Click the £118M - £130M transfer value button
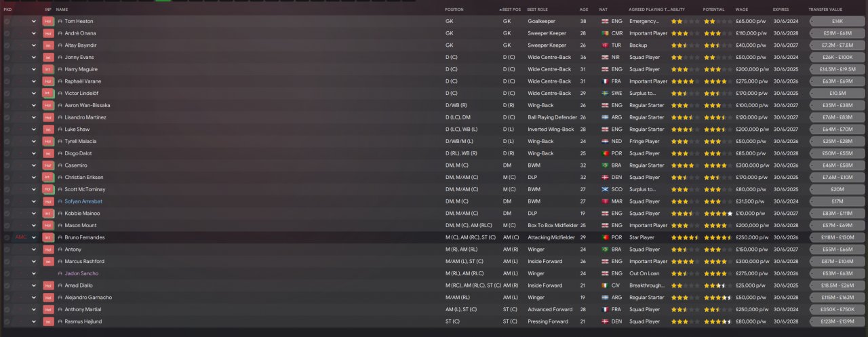The width and height of the screenshot is (868, 337). click(x=837, y=237)
